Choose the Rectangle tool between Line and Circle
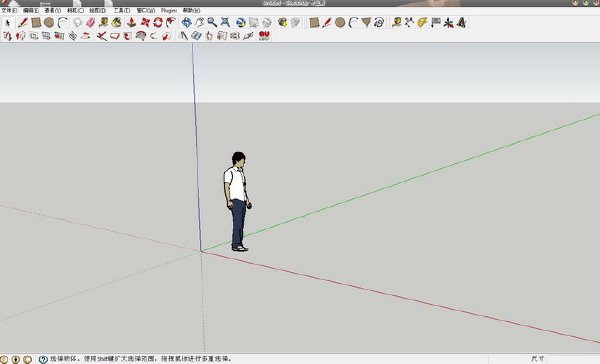The height and width of the screenshot is (364, 600). [x=36, y=23]
